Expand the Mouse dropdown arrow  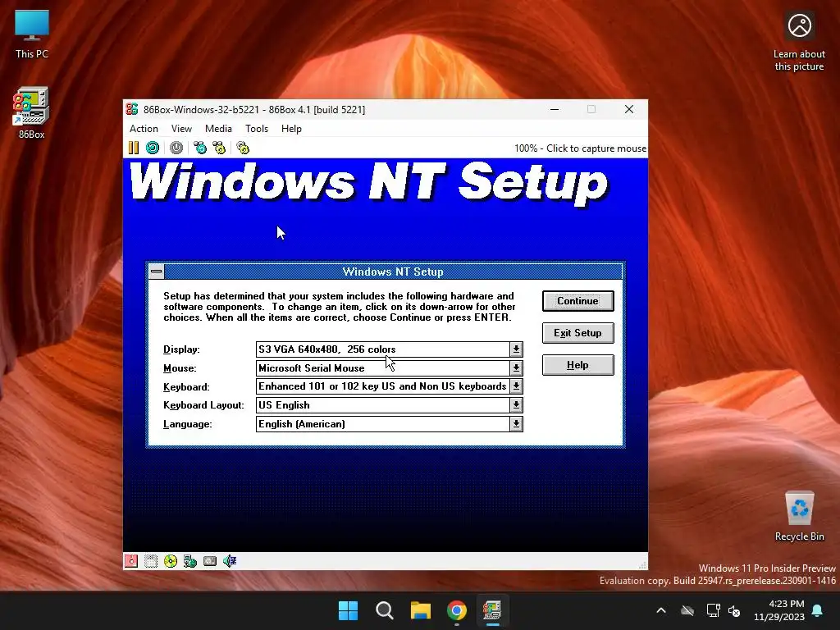coord(516,368)
